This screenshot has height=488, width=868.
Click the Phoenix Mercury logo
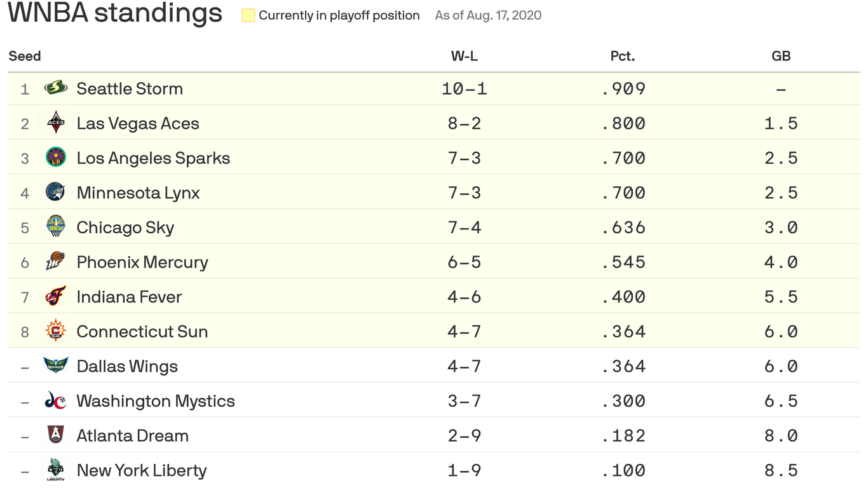[56, 261]
